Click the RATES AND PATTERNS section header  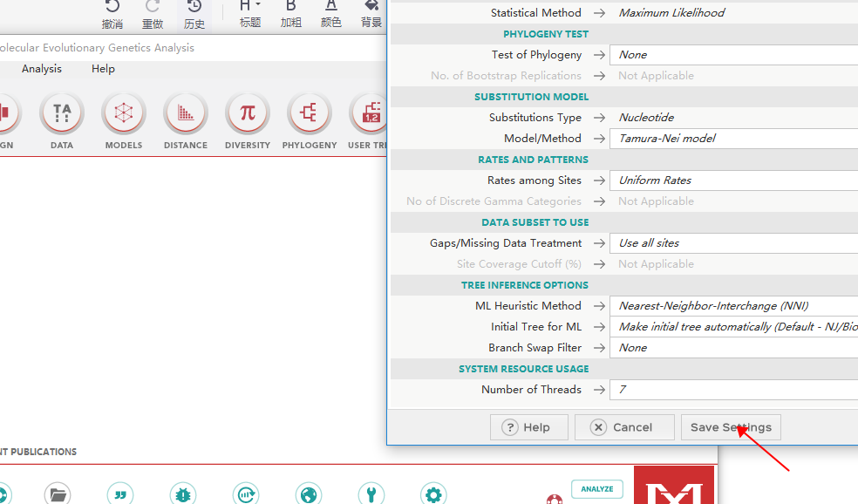coord(533,160)
